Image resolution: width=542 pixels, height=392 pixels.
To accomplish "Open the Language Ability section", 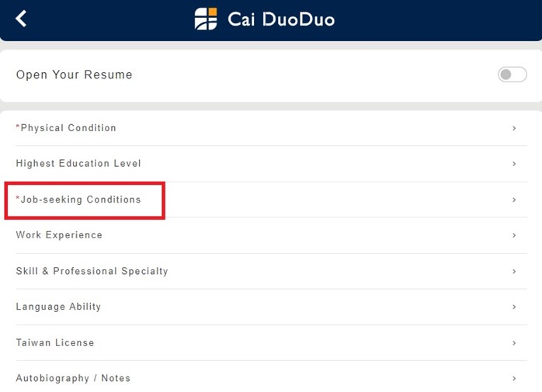I will click(58, 307).
